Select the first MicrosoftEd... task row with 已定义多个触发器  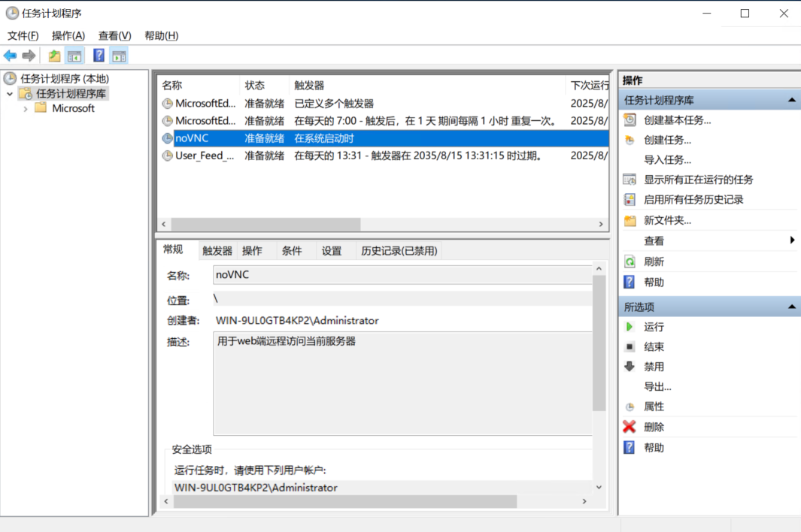click(383, 104)
